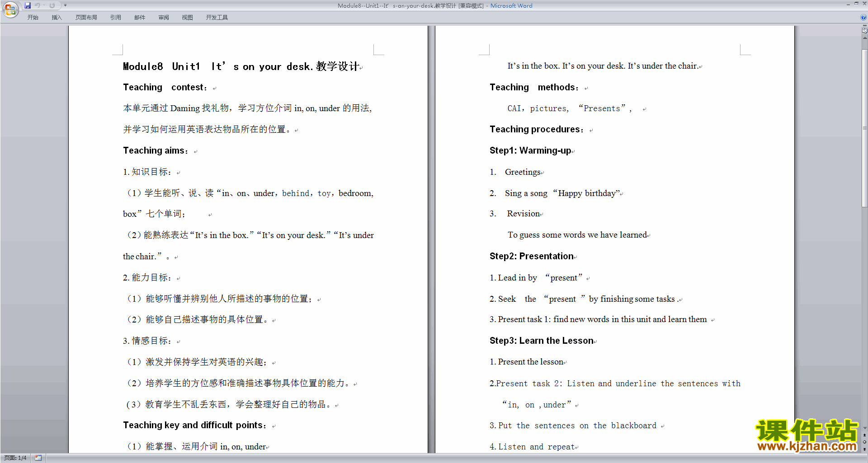This screenshot has width=868, height=463.
Task: Click '3. Put the sentences on the blackboard'
Action: pyautogui.click(x=573, y=426)
